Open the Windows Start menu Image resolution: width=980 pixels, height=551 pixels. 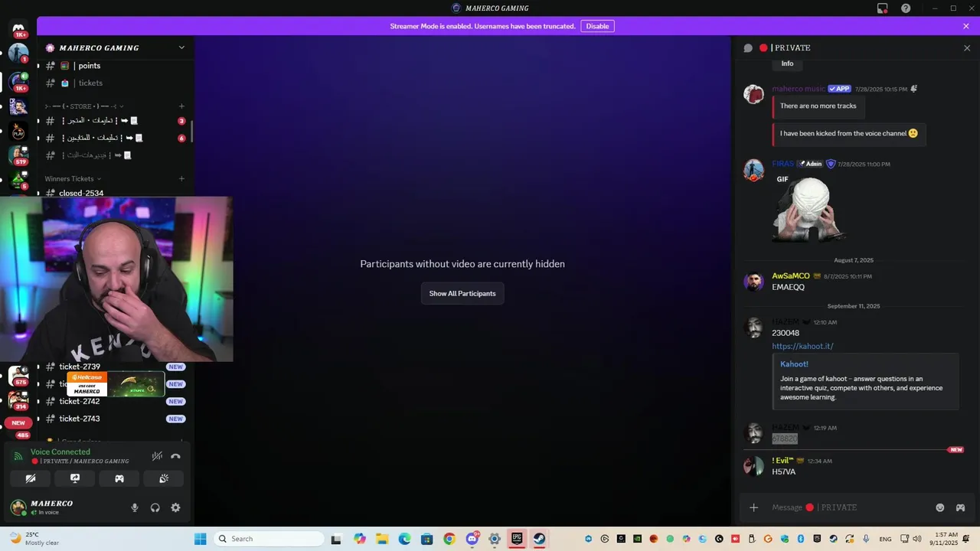(x=201, y=539)
